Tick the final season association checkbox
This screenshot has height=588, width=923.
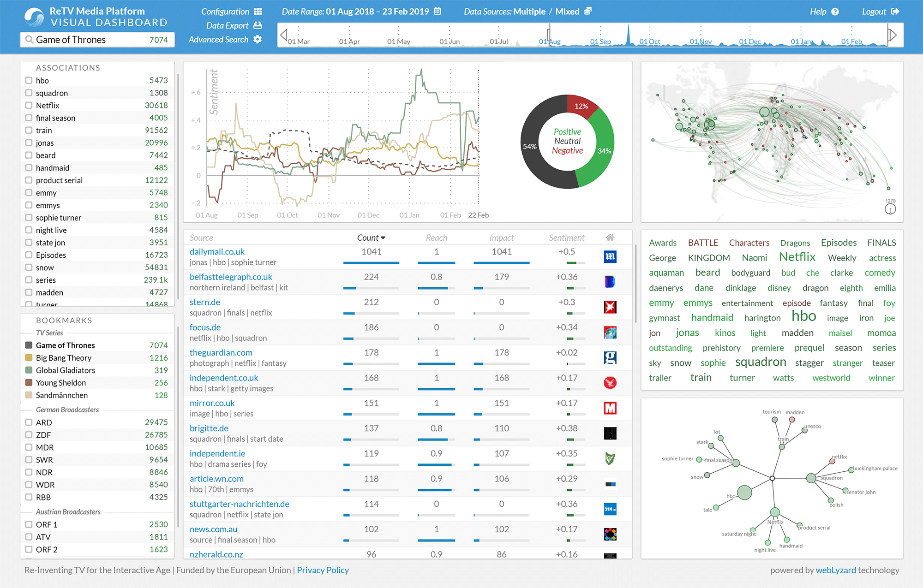29,118
